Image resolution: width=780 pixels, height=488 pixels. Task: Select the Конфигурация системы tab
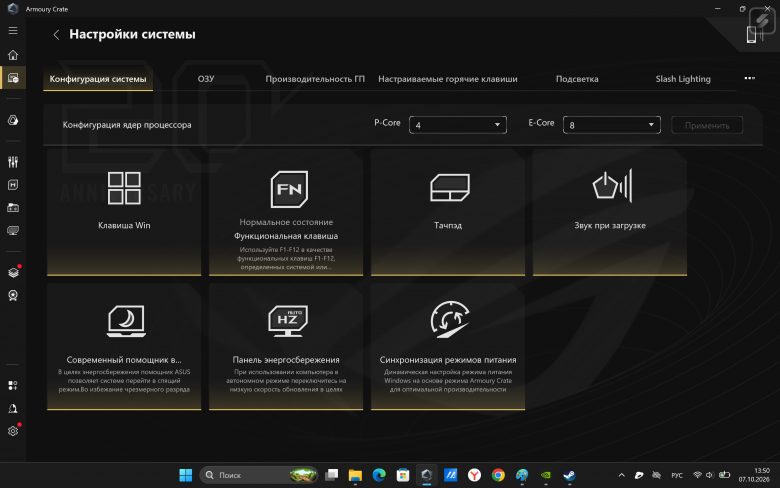click(x=98, y=79)
